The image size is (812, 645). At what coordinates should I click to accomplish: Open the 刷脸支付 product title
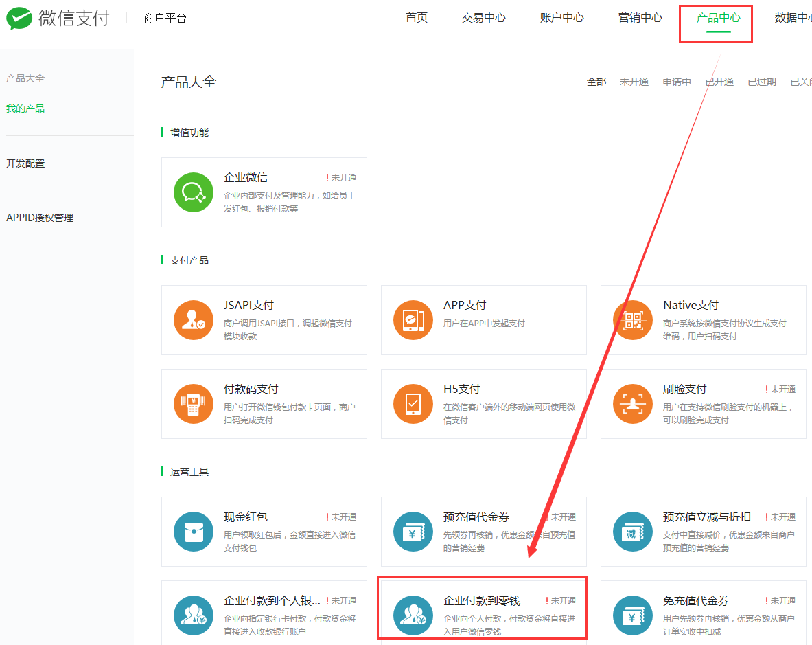click(684, 389)
